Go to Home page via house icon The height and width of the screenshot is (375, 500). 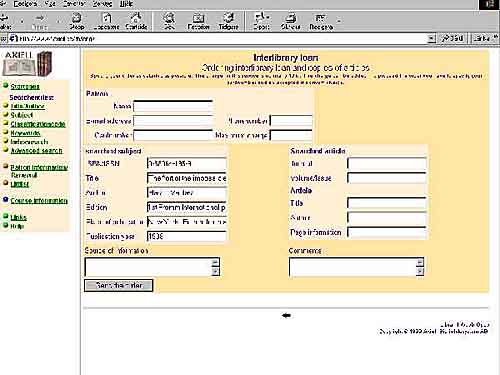(136, 18)
